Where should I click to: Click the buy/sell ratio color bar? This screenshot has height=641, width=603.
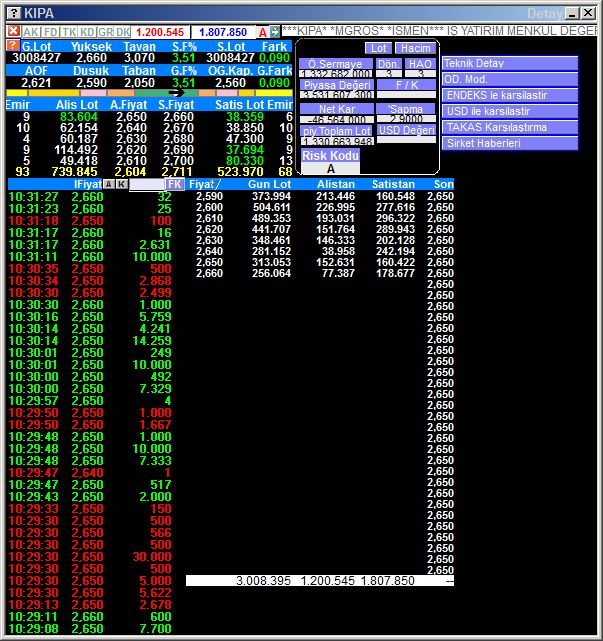point(148,93)
